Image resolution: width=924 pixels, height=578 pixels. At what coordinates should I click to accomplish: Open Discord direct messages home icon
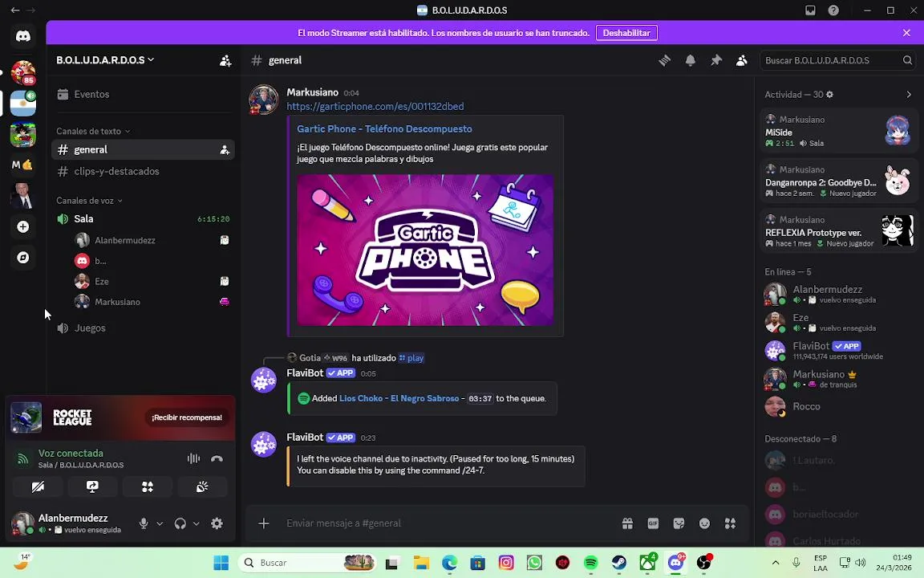[x=23, y=36]
